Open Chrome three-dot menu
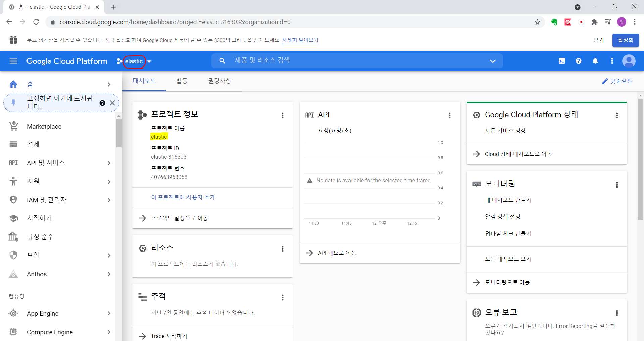 click(635, 22)
